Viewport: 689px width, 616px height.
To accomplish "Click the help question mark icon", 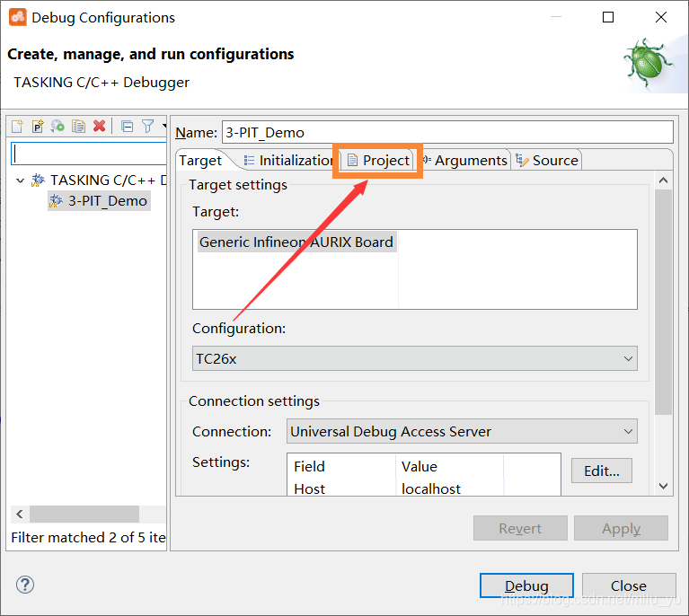I will (x=25, y=585).
